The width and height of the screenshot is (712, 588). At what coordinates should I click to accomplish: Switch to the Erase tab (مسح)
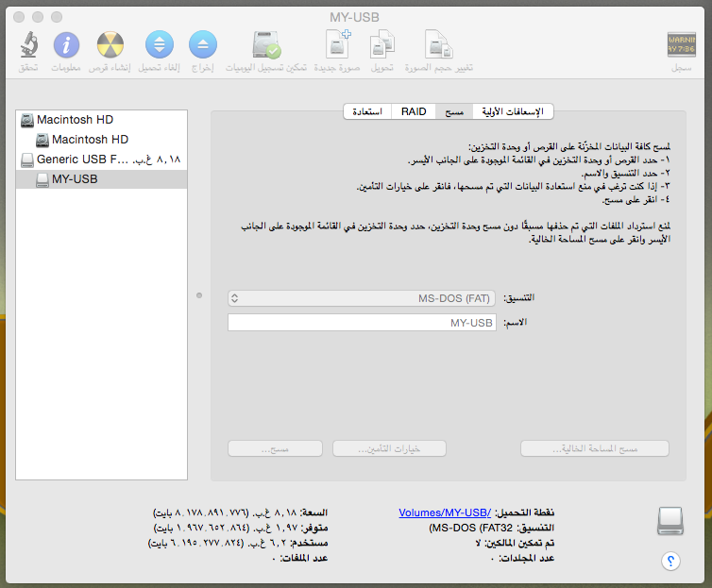point(454,111)
